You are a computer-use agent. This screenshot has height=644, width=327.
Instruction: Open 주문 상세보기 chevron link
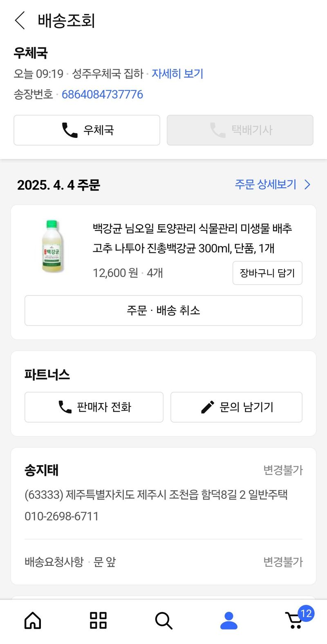[272, 185]
